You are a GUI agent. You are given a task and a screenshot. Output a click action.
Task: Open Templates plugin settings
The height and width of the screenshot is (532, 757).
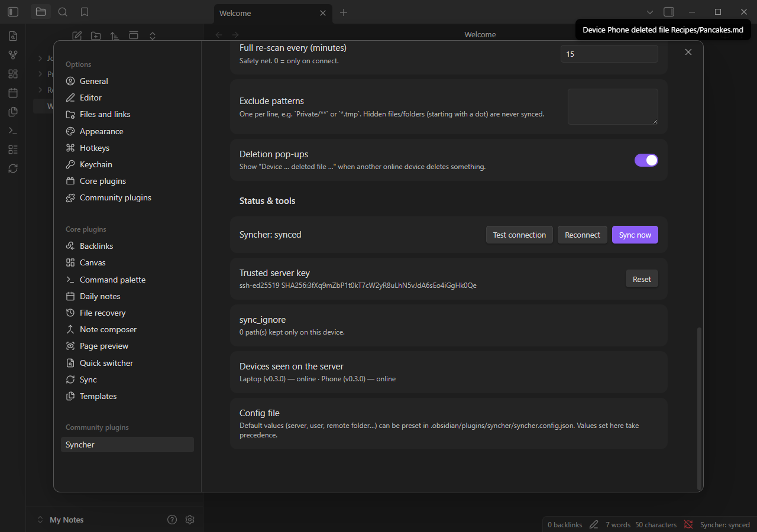[127, 396]
